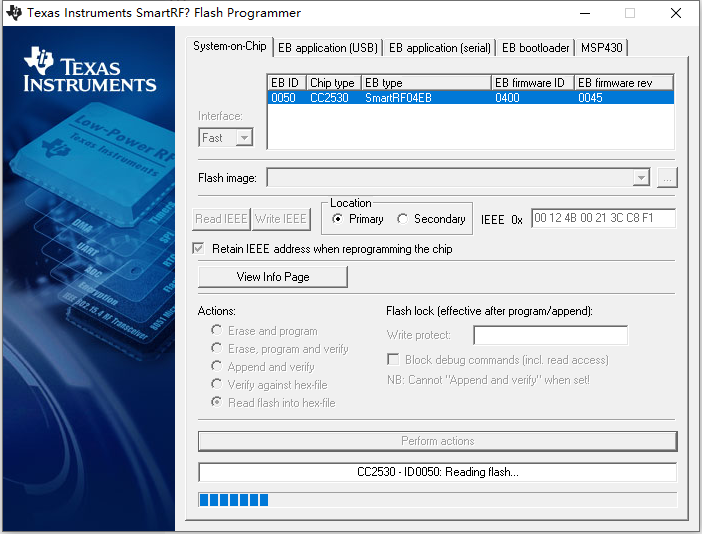The height and width of the screenshot is (534, 702).
Task: Open the EB application (serial) tab
Action: 440,48
